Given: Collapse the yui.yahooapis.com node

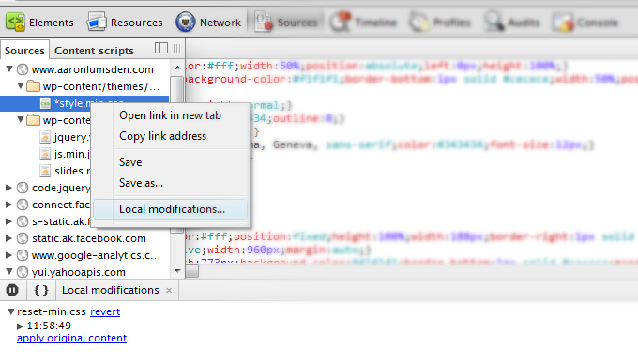Looking at the screenshot, I should click(9, 271).
